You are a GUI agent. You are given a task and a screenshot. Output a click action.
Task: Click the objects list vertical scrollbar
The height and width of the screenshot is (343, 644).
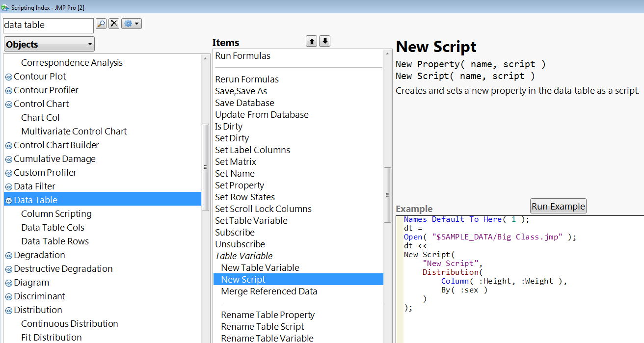[205, 167]
